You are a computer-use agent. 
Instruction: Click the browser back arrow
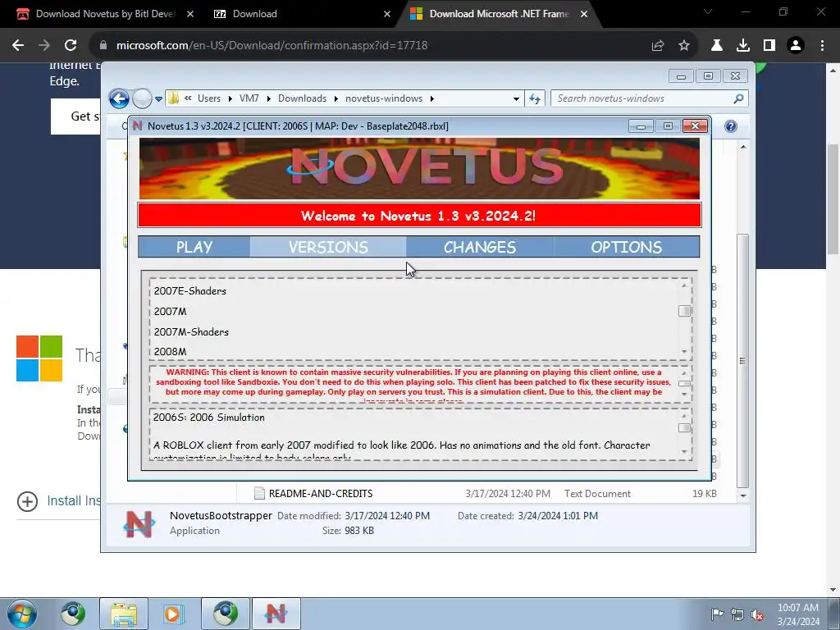[18, 46]
